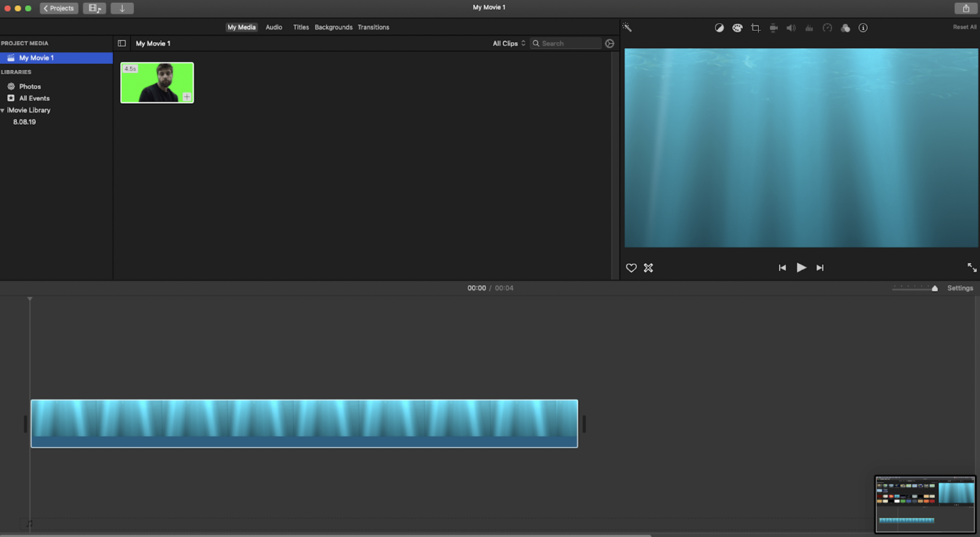Click the clip information icon
The width and height of the screenshot is (980, 537).
[x=863, y=28]
